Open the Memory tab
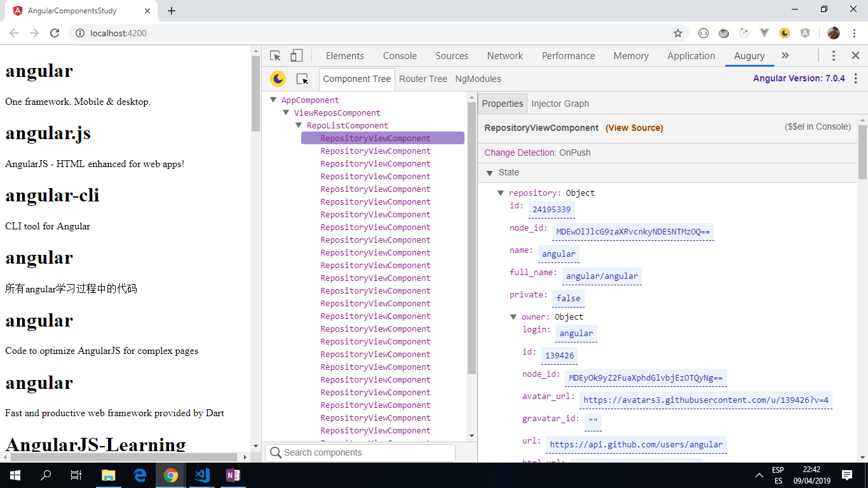This screenshot has width=868, height=488. tap(631, 56)
